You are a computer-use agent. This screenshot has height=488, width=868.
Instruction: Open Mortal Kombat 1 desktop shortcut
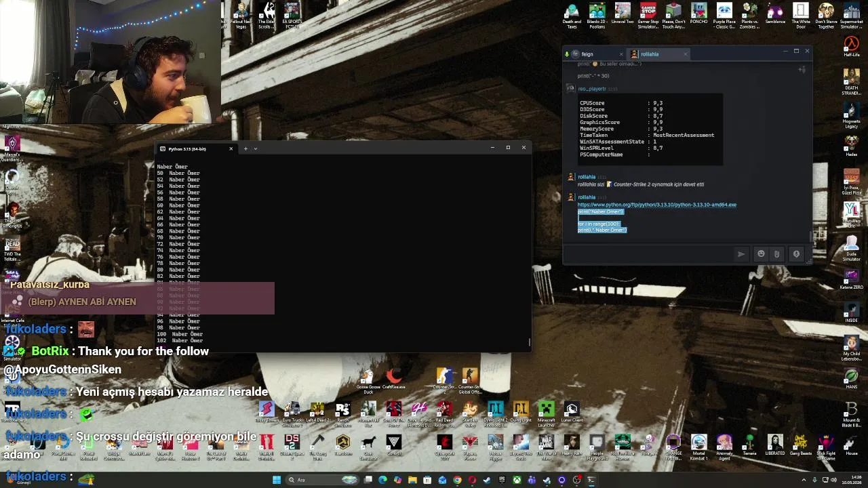(x=698, y=447)
